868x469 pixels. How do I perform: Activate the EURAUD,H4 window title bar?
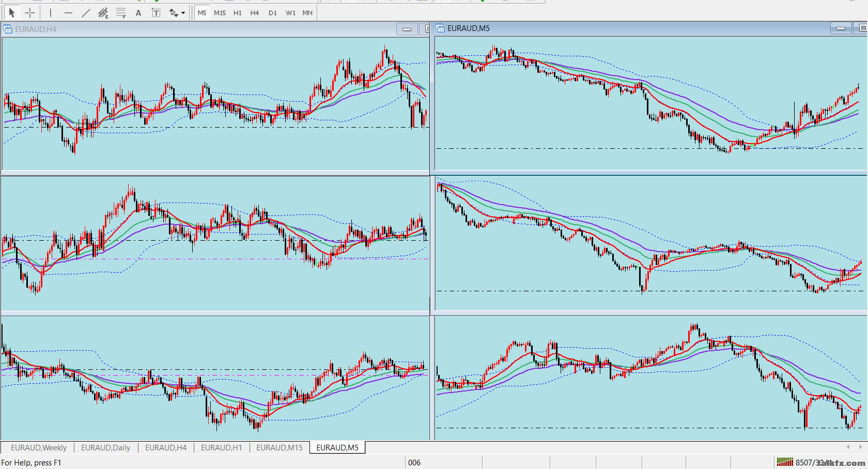(215, 29)
